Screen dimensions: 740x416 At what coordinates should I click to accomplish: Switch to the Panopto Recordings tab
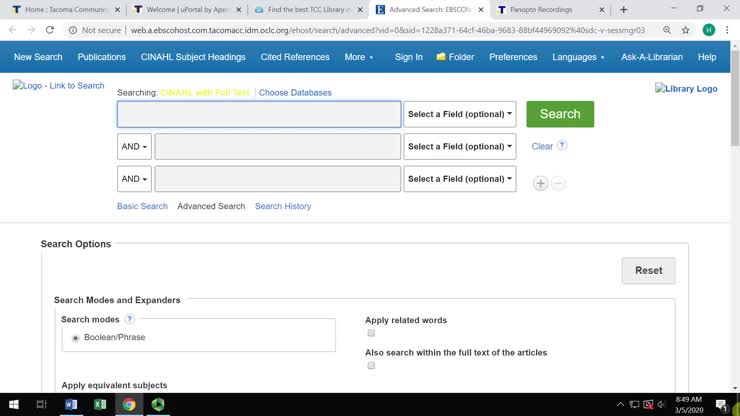pyautogui.click(x=550, y=9)
